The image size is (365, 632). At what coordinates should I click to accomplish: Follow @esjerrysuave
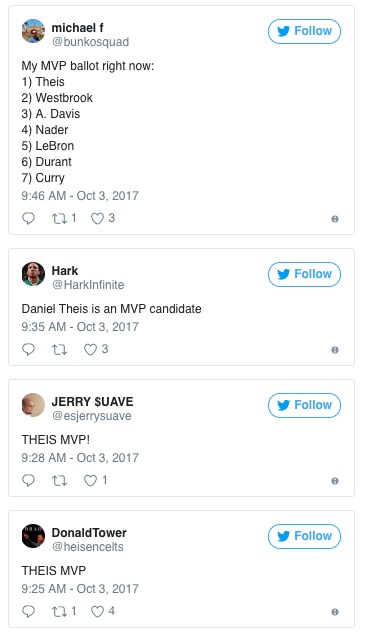click(x=305, y=405)
